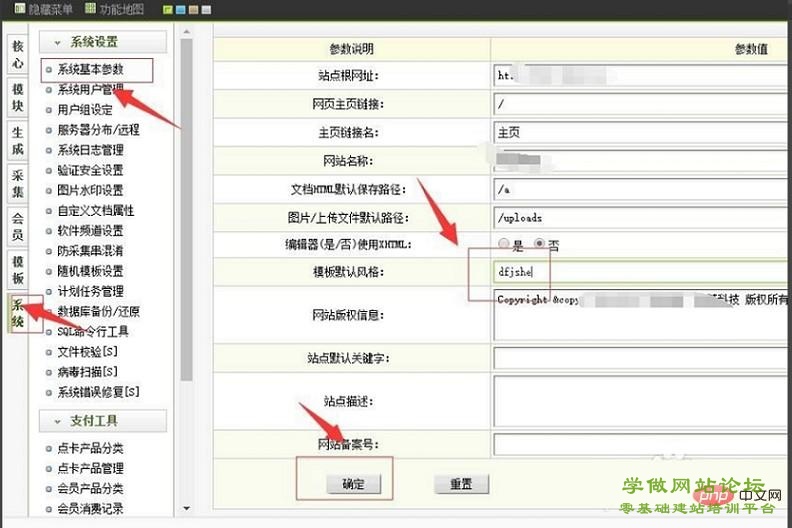Open 用户组设定 menu item
This screenshot has height=528, width=792.
pyautogui.click(x=84, y=110)
